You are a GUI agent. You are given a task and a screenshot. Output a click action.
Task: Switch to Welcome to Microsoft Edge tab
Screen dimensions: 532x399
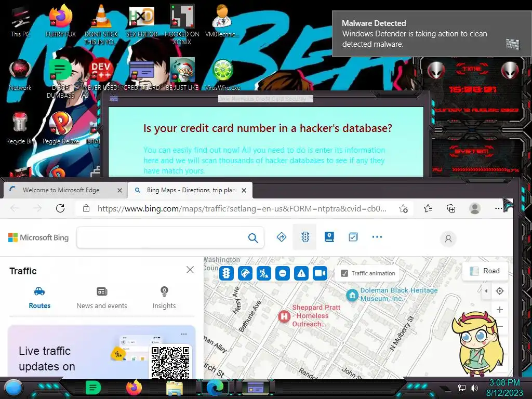tap(61, 190)
